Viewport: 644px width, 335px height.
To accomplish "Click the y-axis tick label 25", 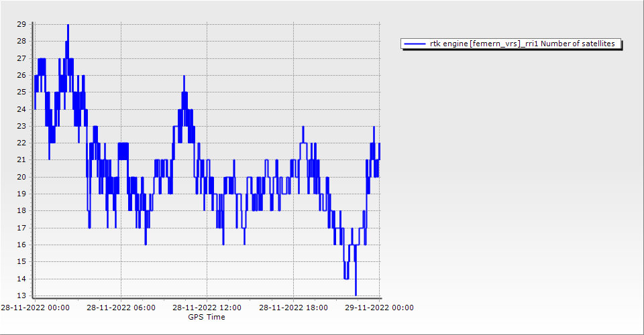I will (x=21, y=92).
